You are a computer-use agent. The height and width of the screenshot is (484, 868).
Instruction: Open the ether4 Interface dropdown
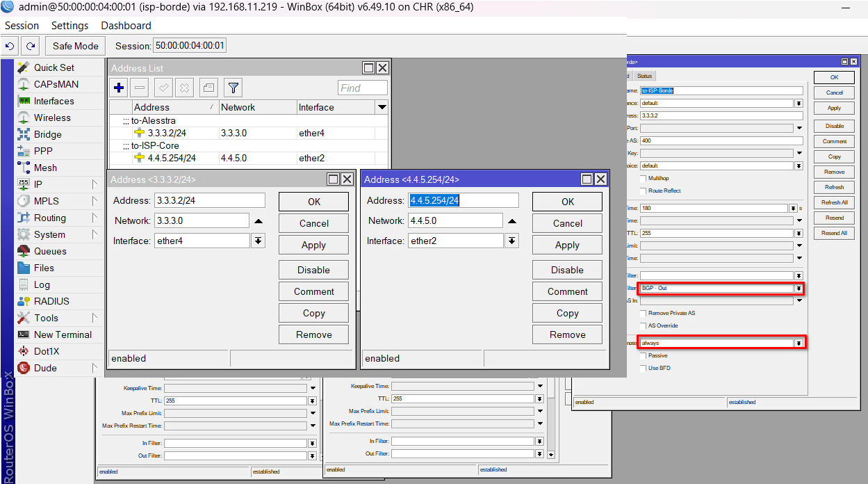258,241
